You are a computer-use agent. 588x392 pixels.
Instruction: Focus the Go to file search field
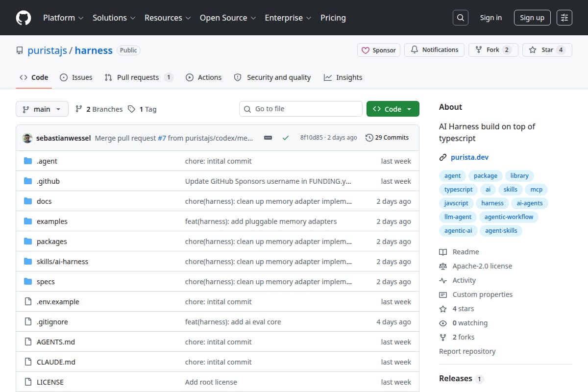(x=301, y=109)
